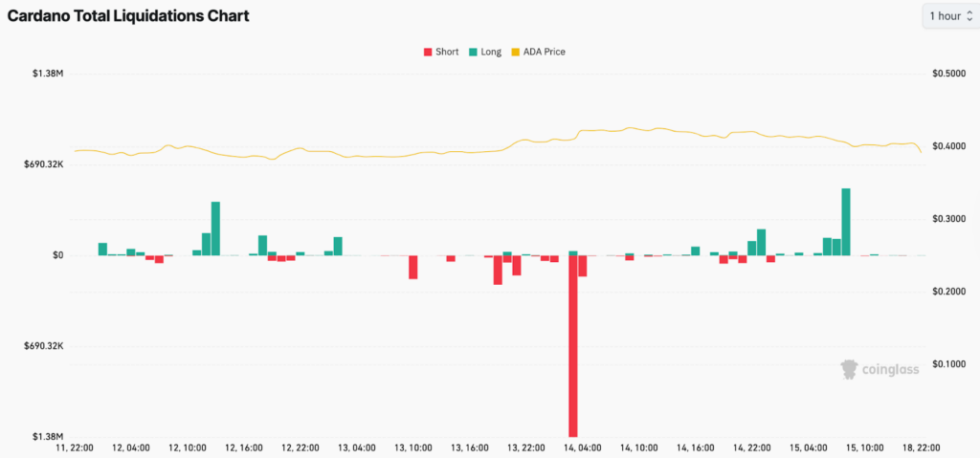Click the "$0.4000" price axis label
Image resolution: width=980 pixels, height=458 pixels.
coord(946,146)
